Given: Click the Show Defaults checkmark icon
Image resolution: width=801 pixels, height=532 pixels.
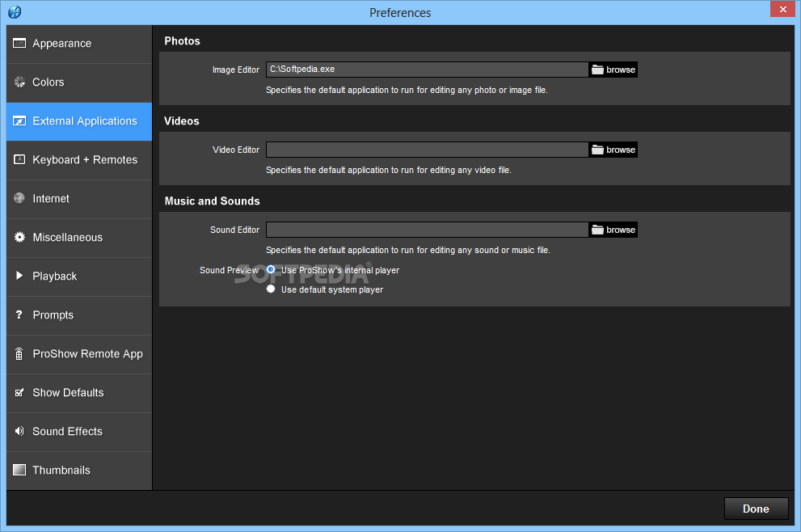Looking at the screenshot, I should click(x=19, y=392).
